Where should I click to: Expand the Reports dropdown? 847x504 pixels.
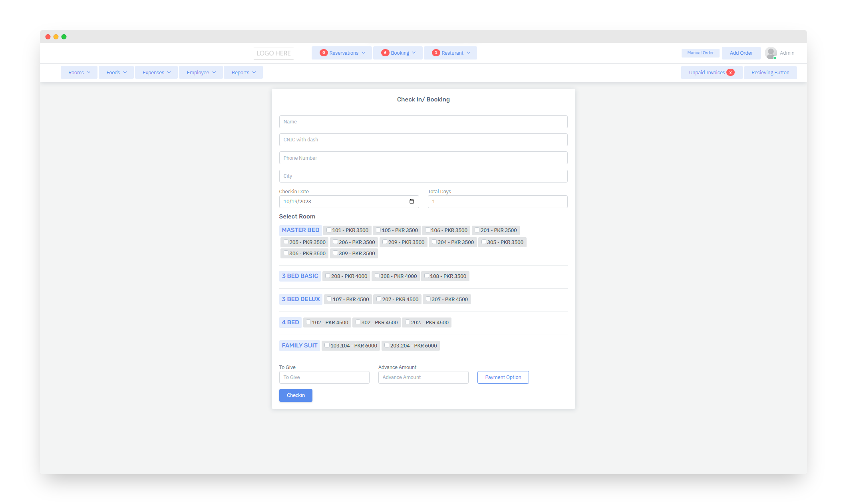click(243, 72)
